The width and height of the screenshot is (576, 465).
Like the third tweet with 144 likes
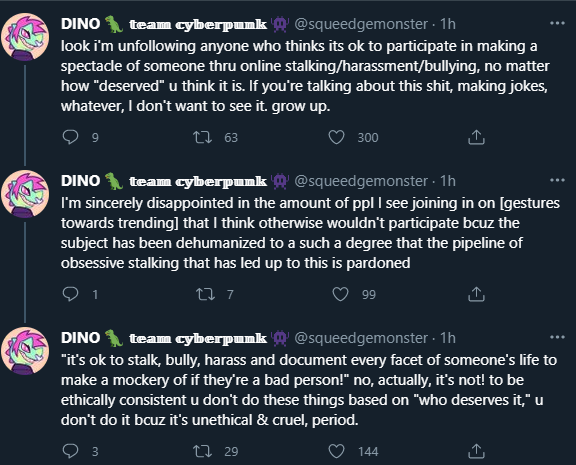click(336, 451)
